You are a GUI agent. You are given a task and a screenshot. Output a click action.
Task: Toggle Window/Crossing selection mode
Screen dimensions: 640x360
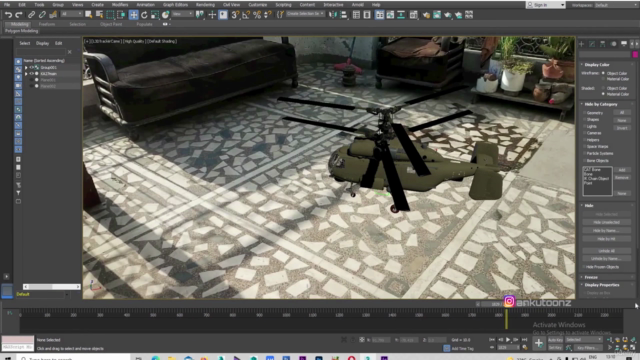(x=121, y=15)
